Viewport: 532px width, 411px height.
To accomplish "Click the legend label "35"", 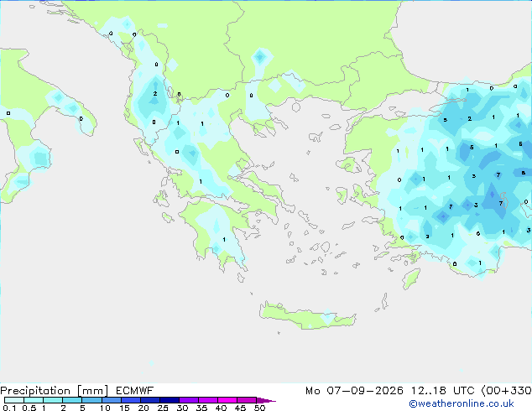I will tap(201, 408).
